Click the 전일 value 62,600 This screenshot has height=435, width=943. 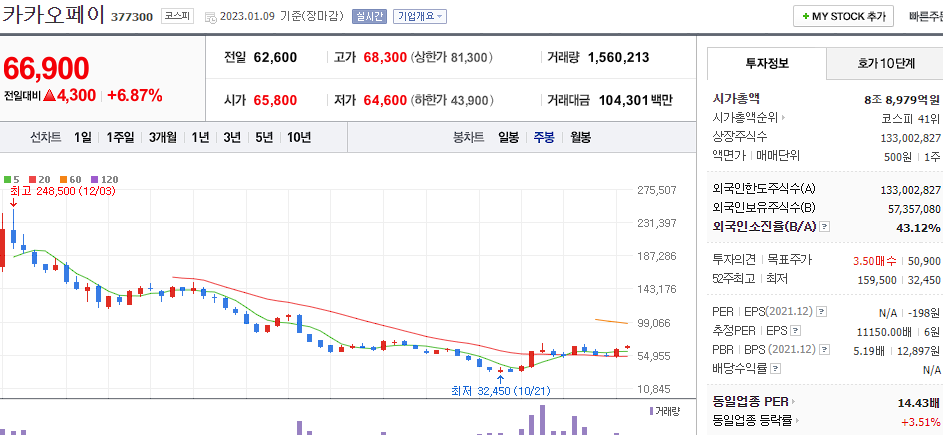(275, 58)
